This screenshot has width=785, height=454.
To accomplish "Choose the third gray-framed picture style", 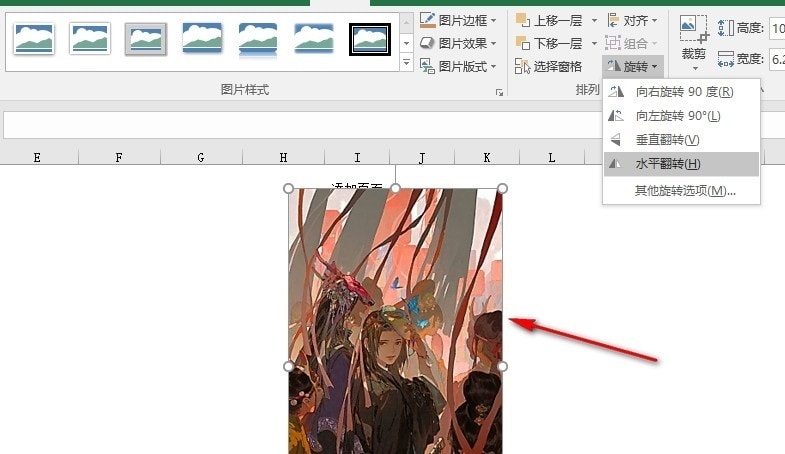I will coord(146,39).
